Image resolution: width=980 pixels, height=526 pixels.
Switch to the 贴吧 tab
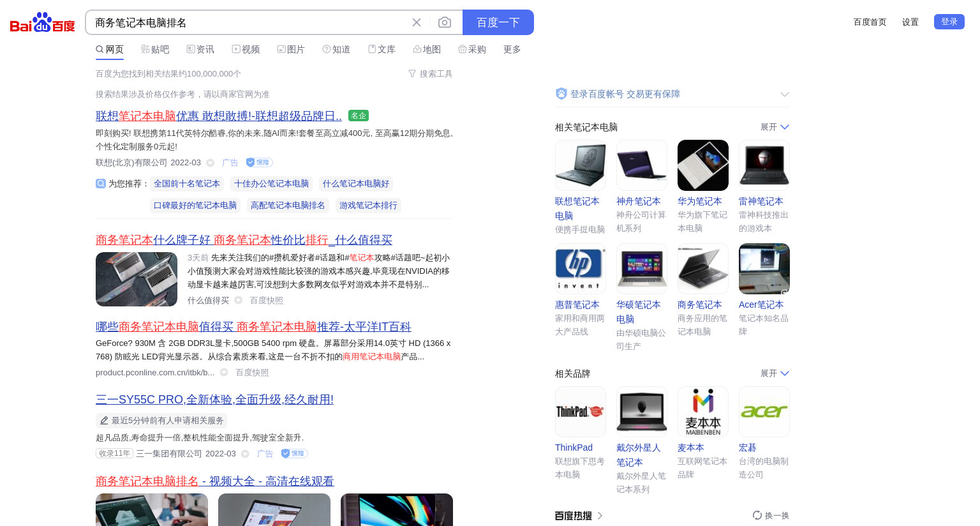155,49
